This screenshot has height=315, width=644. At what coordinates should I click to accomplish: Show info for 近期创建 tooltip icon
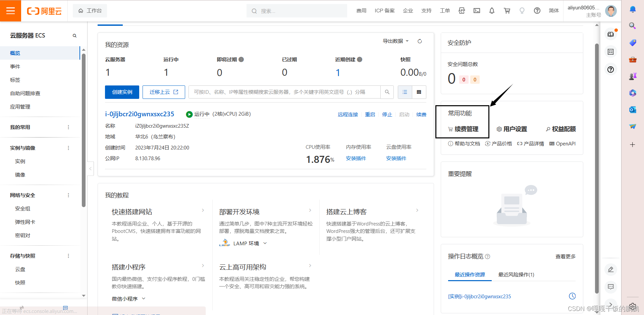(x=360, y=59)
